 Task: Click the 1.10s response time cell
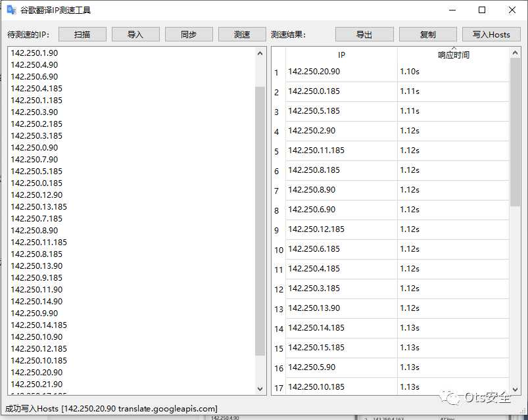click(x=453, y=72)
